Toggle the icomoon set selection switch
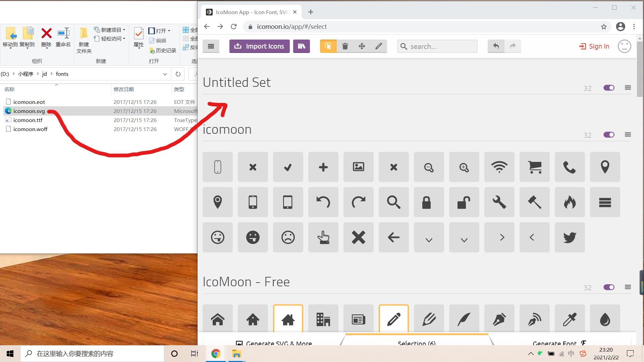 [609, 135]
